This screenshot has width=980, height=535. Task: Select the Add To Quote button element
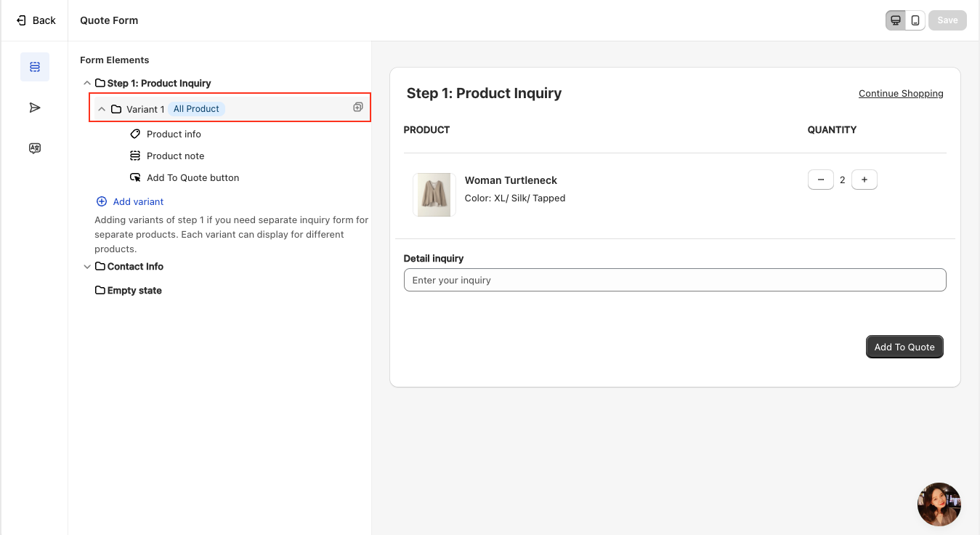[x=193, y=177]
